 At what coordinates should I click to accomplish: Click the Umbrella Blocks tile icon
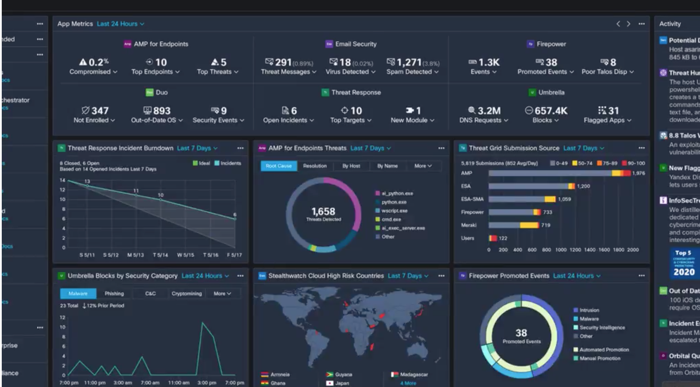coord(62,276)
